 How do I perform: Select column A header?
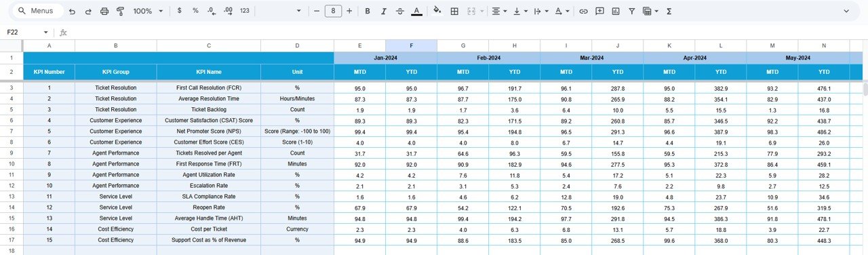tap(49, 45)
